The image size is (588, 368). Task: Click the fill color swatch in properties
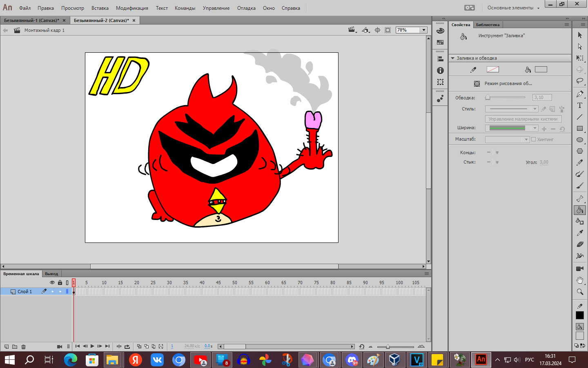click(541, 70)
